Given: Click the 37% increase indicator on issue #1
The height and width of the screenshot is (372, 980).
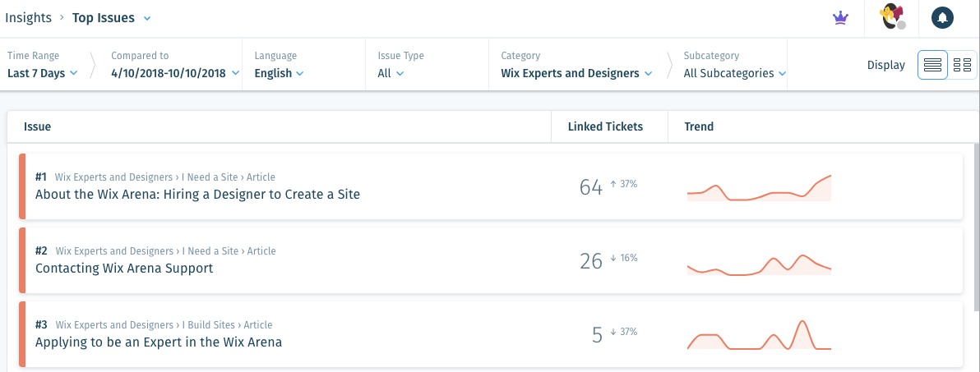Looking at the screenshot, I should [624, 184].
